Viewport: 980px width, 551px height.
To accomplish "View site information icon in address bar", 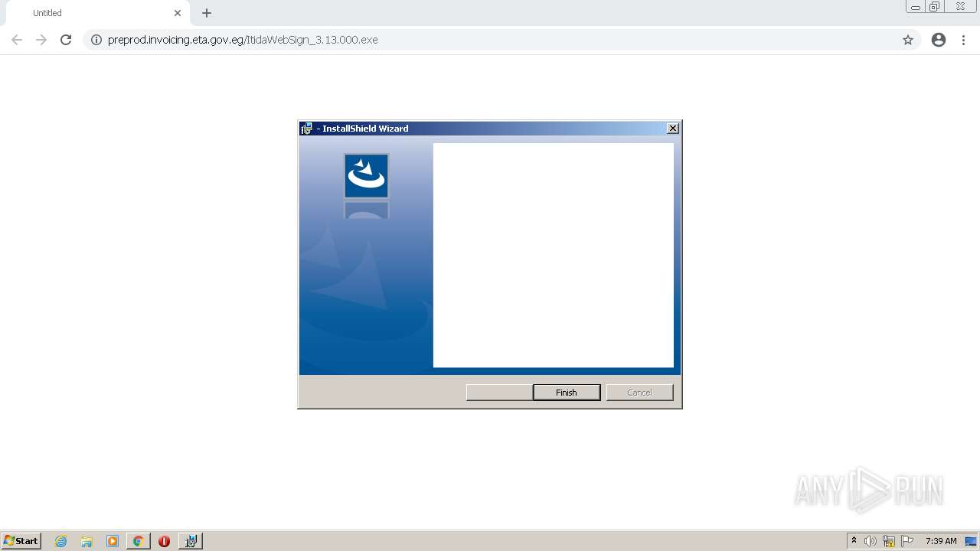I will pos(96,40).
